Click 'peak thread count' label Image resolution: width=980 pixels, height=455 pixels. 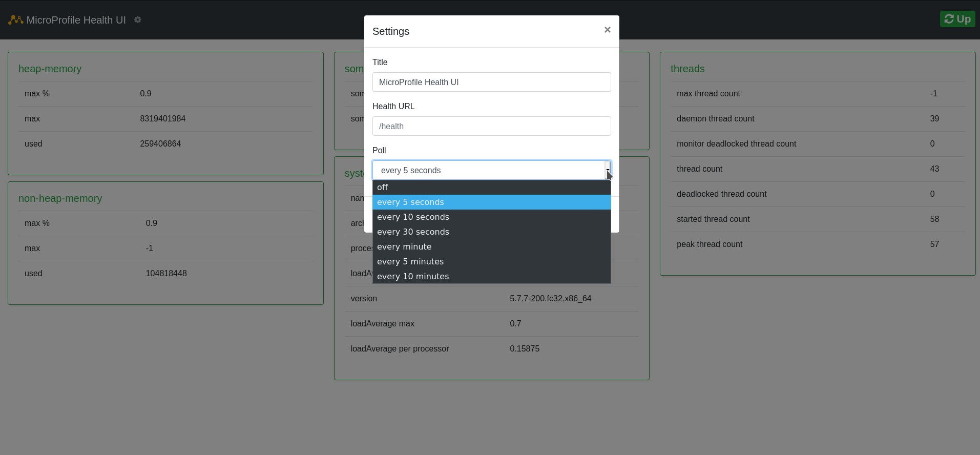point(710,244)
